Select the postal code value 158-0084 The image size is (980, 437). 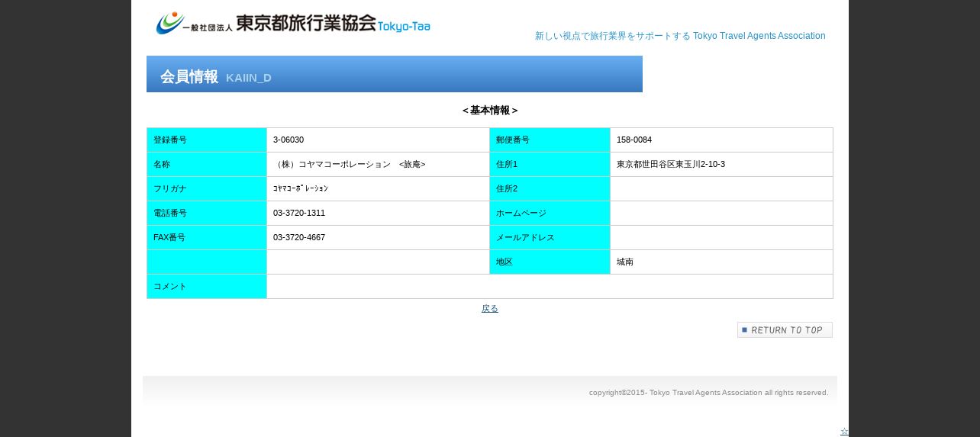634,140
